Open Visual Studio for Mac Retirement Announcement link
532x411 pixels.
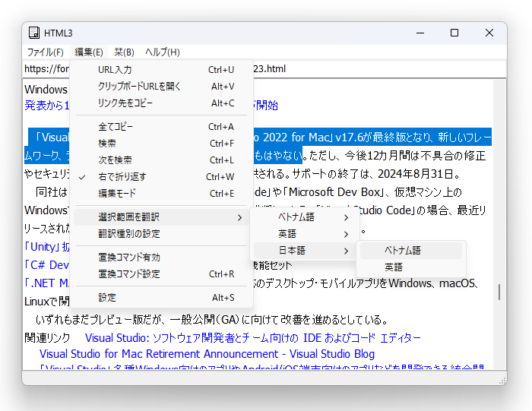coord(207,354)
